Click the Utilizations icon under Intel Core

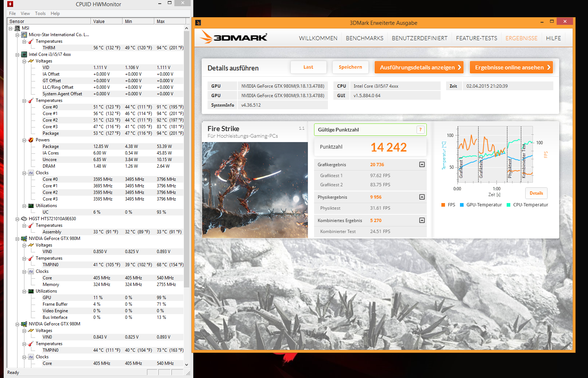coord(31,206)
